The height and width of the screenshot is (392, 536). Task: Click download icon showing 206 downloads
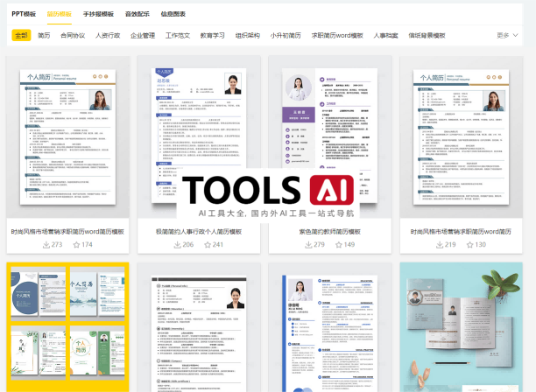(178, 244)
